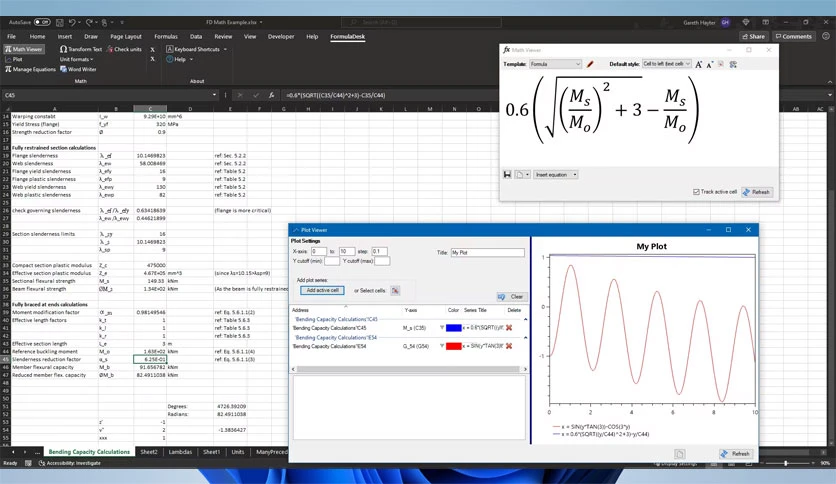Open the Comments pane button
Viewport: 836px width, 484px height.
(x=793, y=36)
